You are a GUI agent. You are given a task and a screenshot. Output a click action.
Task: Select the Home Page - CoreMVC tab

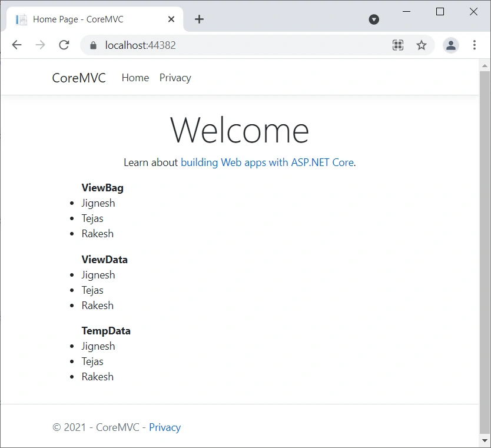(94, 19)
